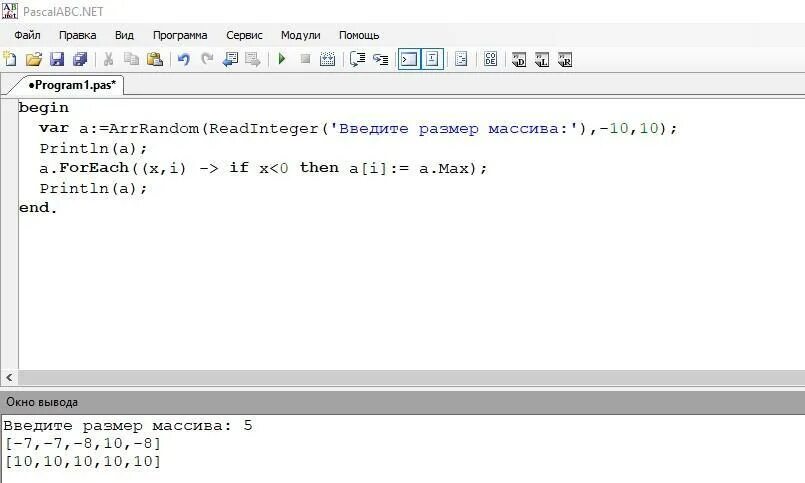
Task: Create a new file with the toolbar icon
Action: tap(10, 59)
